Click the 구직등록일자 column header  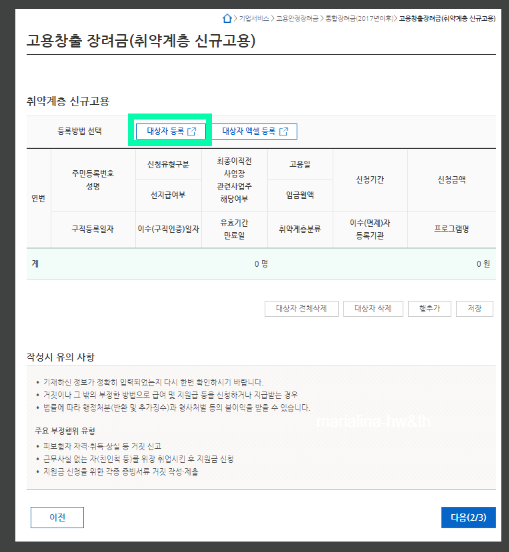point(93,229)
